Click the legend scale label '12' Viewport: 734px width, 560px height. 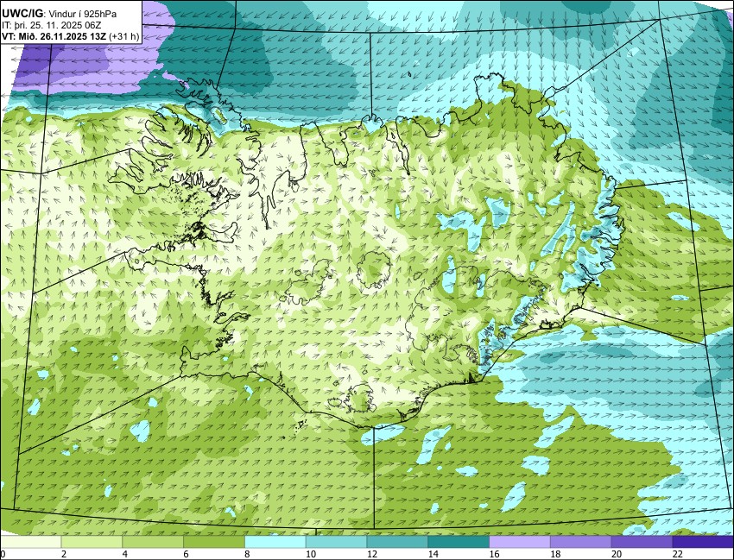coord(371,554)
